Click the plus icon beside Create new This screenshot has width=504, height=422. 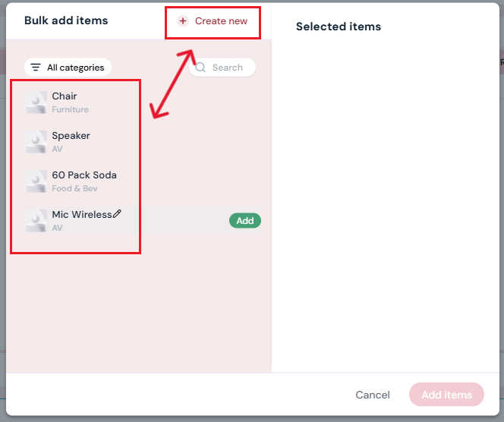point(183,21)
